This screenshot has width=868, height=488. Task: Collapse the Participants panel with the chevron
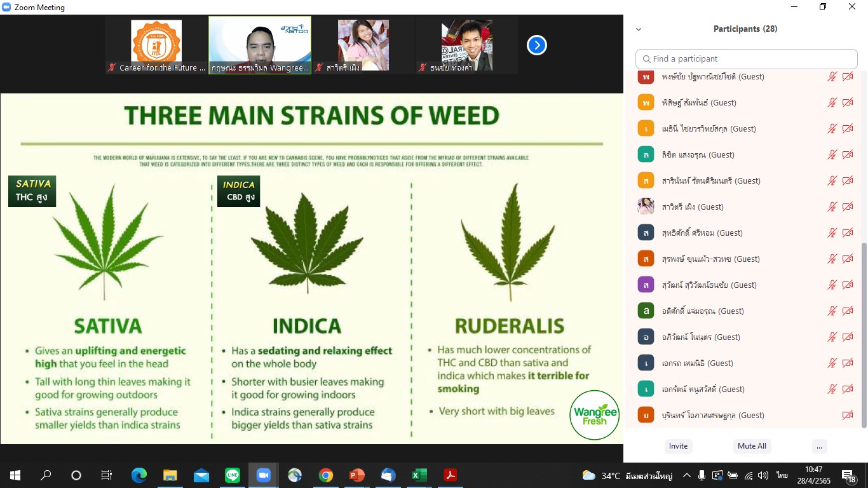pyautogui.click(x=639, y=29)
